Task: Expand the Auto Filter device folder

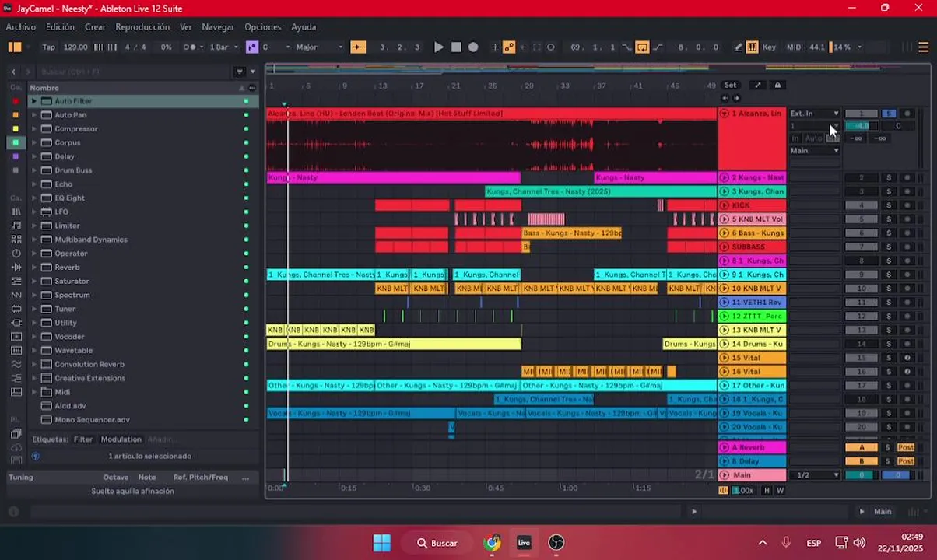Action: (33, 101)
